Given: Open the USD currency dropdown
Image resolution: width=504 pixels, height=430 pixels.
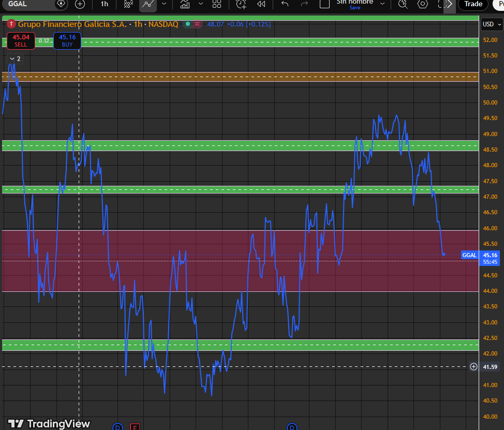Looking at the screenshot, I should coord(492,24).
